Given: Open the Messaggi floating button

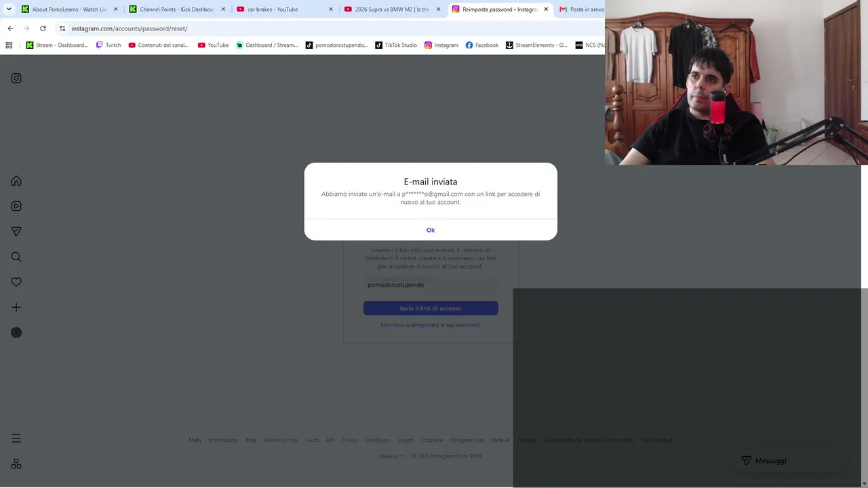Looking at the screenshot, I should pos(790,461).
